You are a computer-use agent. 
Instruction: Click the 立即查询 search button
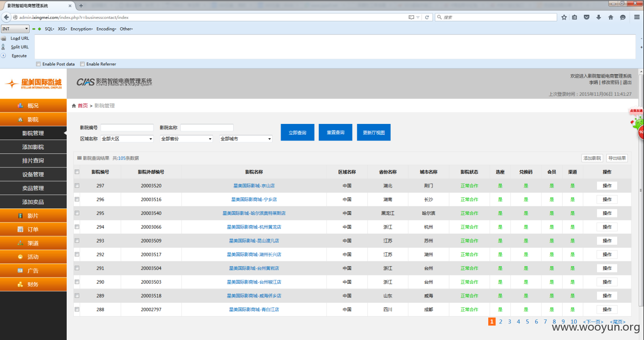tap(298, 132)
